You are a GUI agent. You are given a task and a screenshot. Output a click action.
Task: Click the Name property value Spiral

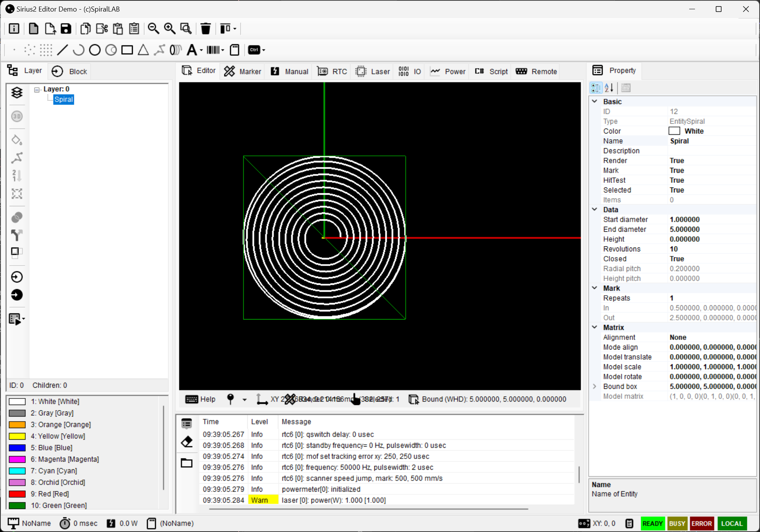pyautogui.click(x=712, y=141)
